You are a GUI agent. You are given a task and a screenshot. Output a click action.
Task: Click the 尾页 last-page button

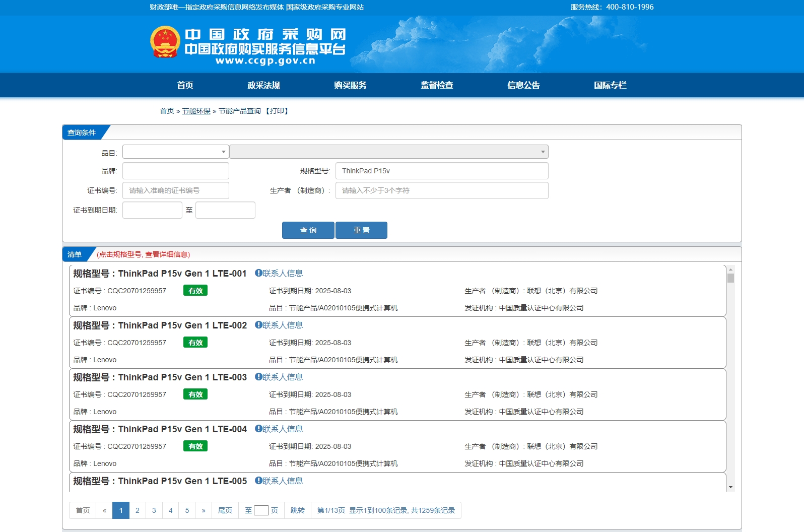coord(225,510)
